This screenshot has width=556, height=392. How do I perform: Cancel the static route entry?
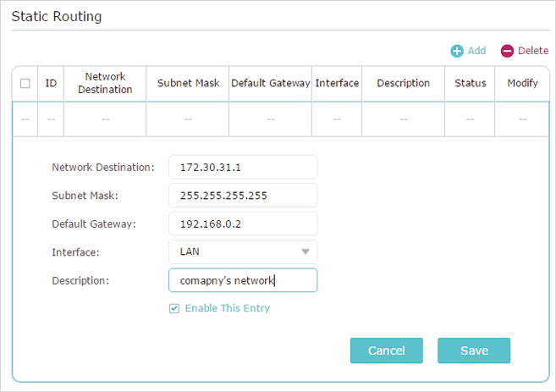[x=387, y=351]
